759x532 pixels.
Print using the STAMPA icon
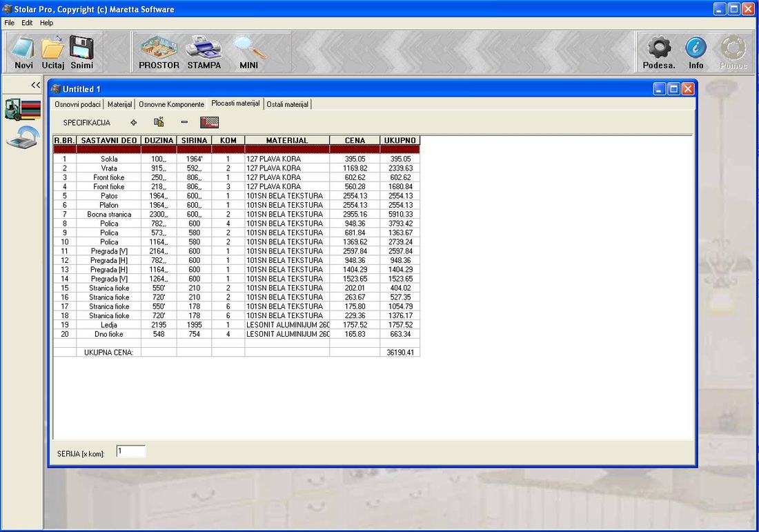204,52
